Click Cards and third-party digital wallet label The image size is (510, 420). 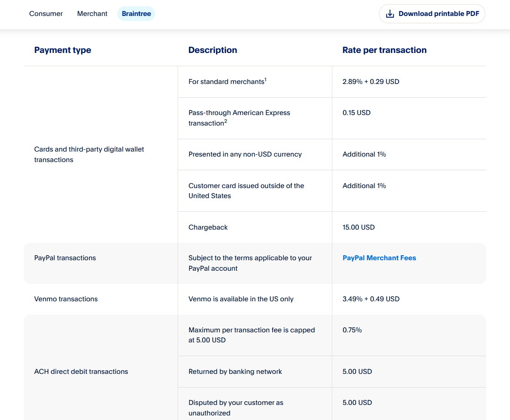(x=89, y=154)
